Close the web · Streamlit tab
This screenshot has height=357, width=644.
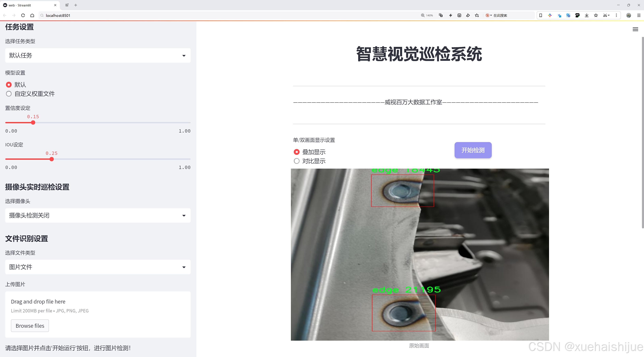[55, 5]
